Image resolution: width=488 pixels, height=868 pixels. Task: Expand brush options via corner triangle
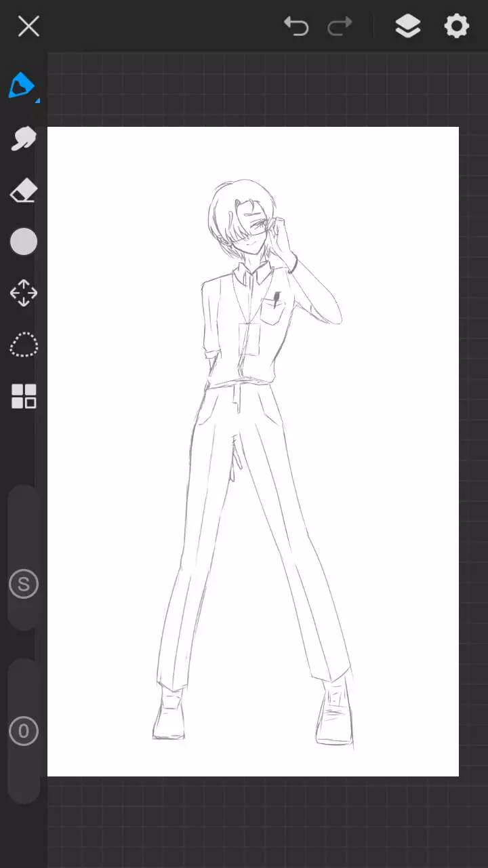(x=37, y=101)
